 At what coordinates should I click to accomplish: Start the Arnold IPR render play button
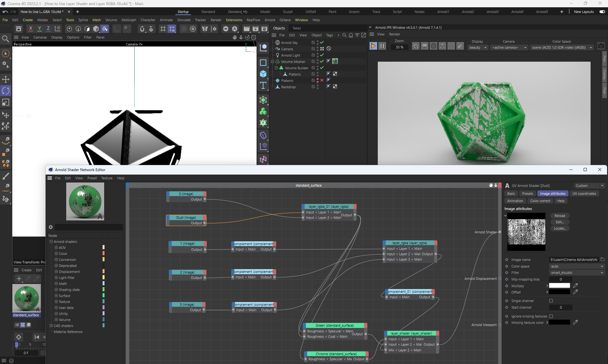point(373,46)
